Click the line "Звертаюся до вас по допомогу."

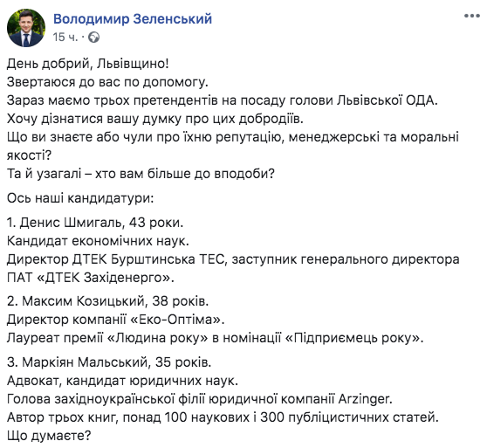click(107, 82)
